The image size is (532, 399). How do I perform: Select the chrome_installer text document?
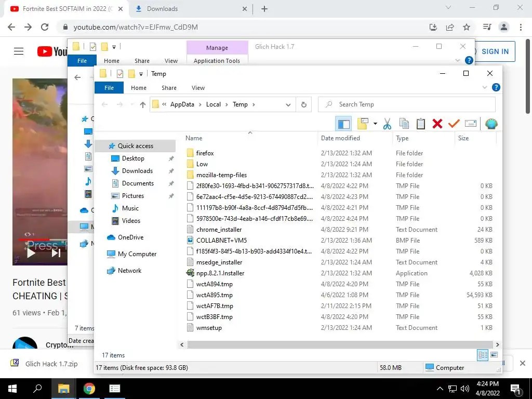219,230
